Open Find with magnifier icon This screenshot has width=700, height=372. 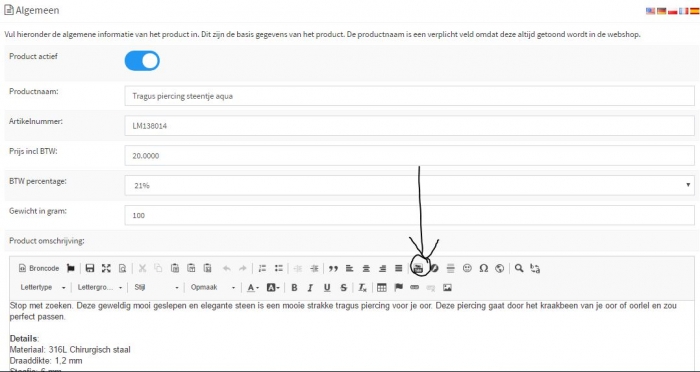[519, 268]
